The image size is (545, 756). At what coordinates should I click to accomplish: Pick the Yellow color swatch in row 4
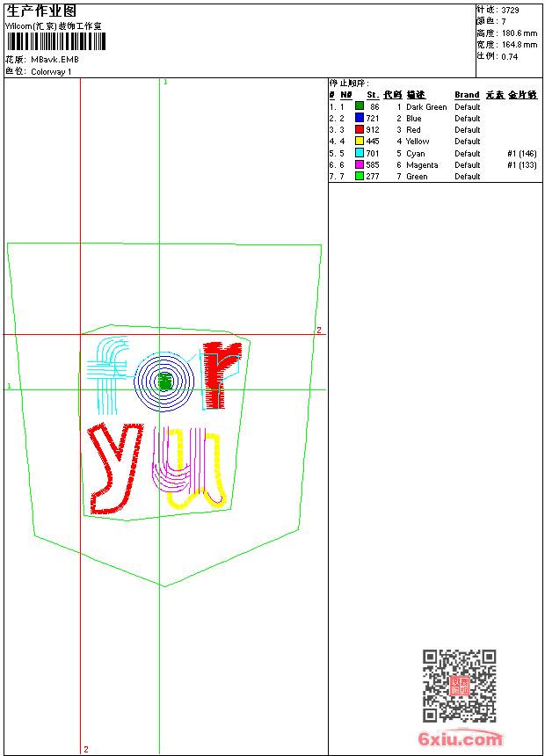tap(360, 141)
